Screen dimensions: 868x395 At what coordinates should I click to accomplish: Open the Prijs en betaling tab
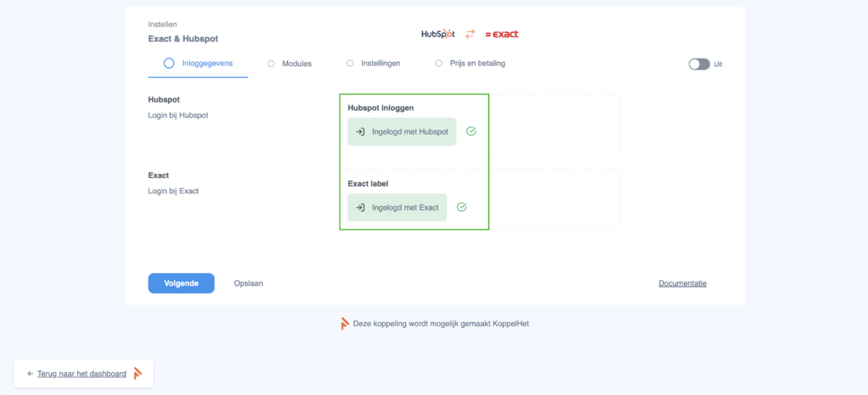click(470, 63)
